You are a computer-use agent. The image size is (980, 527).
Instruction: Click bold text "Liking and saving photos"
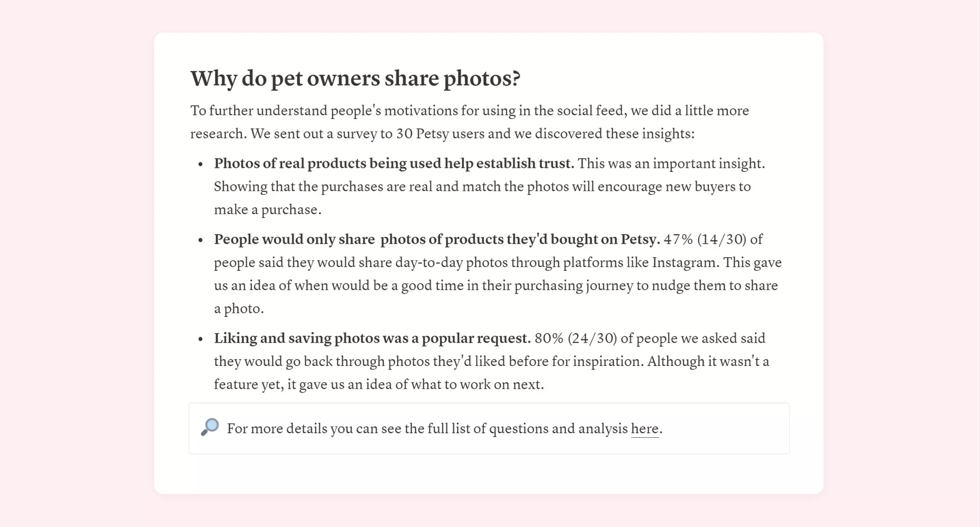tap(296, 338)
